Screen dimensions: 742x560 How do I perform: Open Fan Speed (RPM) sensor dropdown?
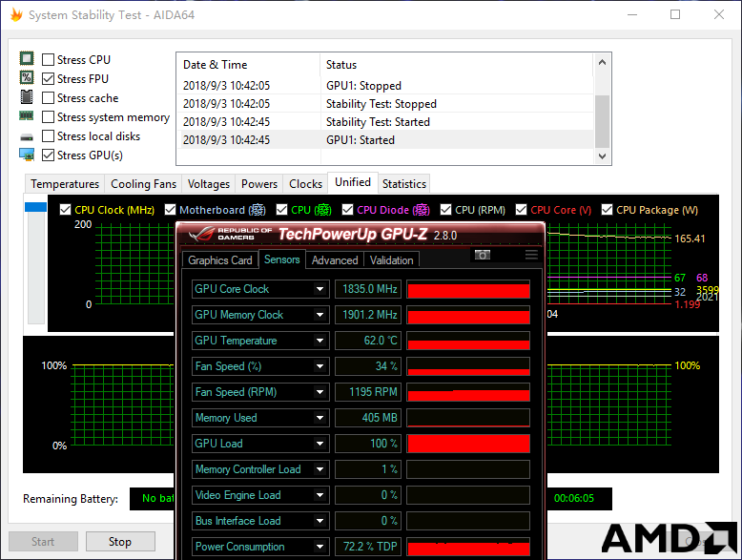click(x=320, y=392)
